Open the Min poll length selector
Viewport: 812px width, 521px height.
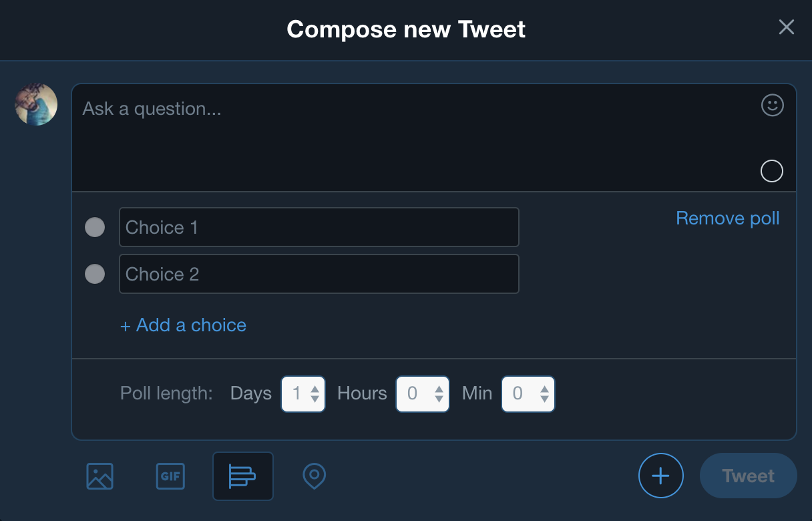[528, 394]
